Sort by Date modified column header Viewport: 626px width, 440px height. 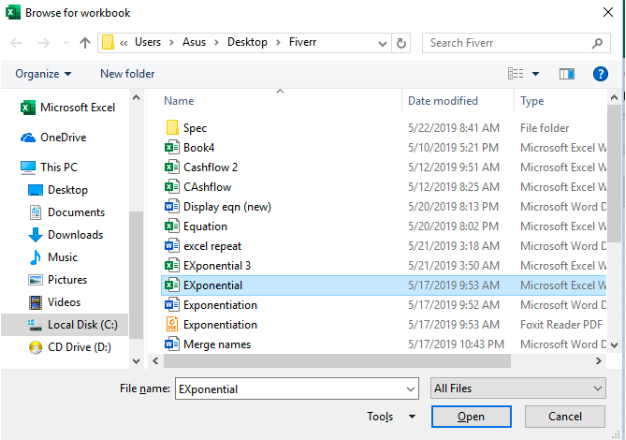443,101
